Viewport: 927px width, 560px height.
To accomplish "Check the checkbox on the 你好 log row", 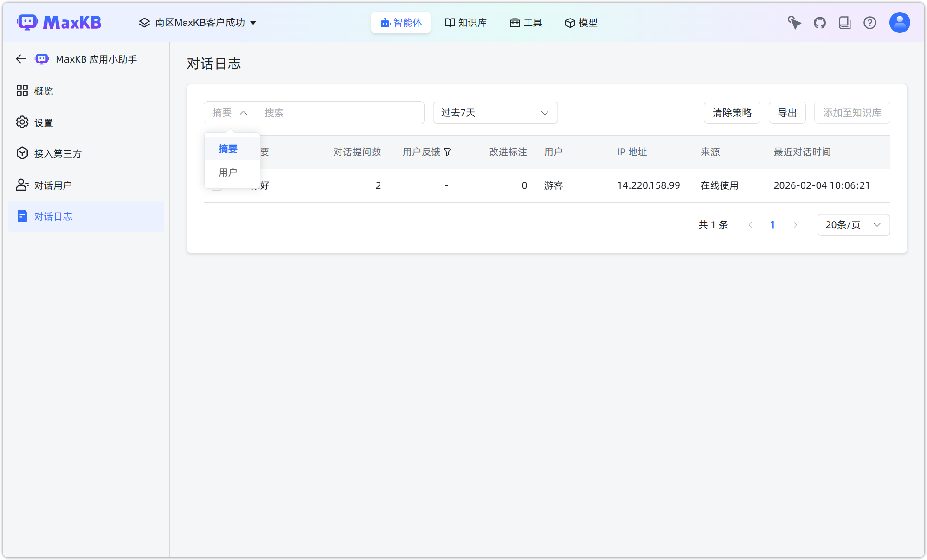I will [216, 185].
